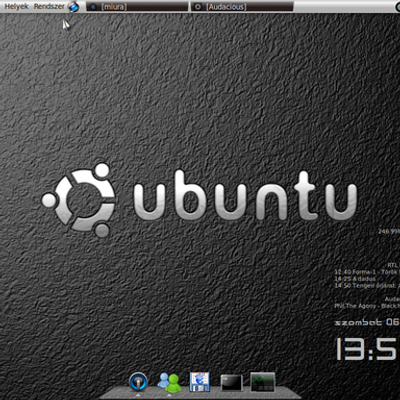Launch the terminal from the dock
The height and width of the screenshot is (400, 400).
[231, 382]
